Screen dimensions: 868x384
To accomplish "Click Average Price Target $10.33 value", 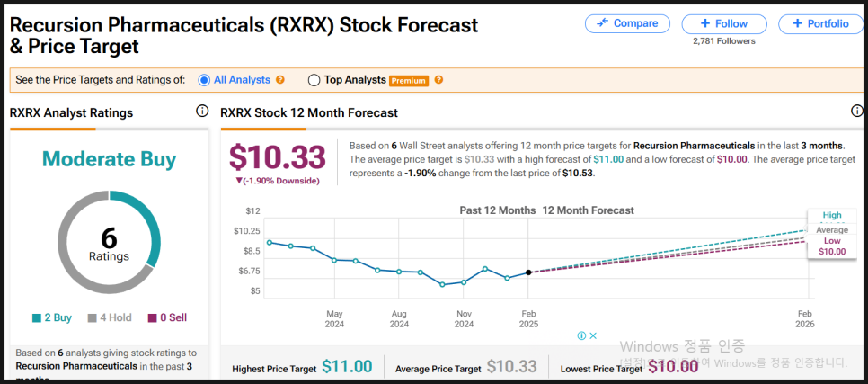I will [512, 366].
